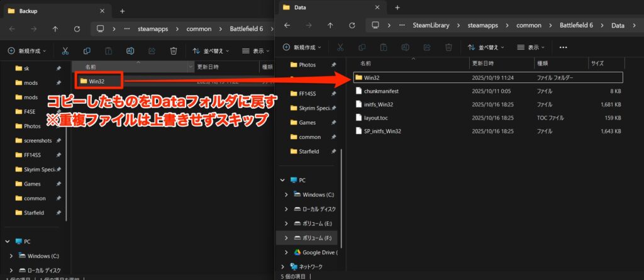
Task: Click the Rename icon in Backup window toolbar
Action: pyautogui.click(x=130, y=50)
